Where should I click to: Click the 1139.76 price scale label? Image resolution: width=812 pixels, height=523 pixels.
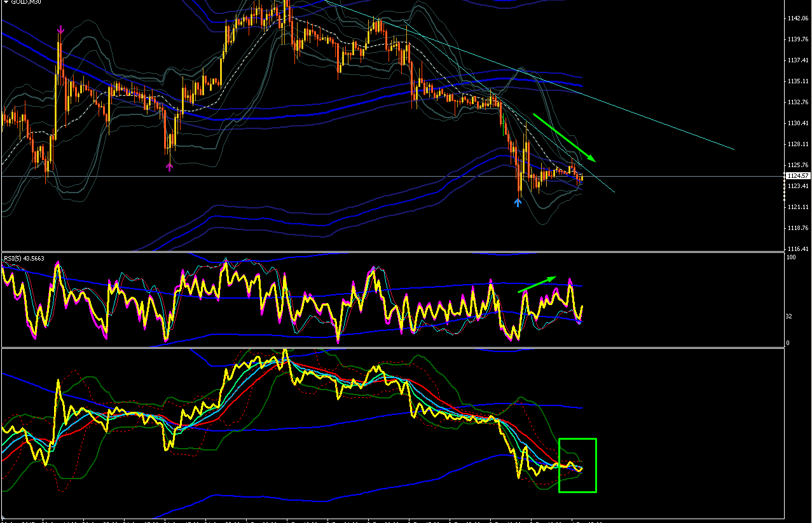(797, 39)
